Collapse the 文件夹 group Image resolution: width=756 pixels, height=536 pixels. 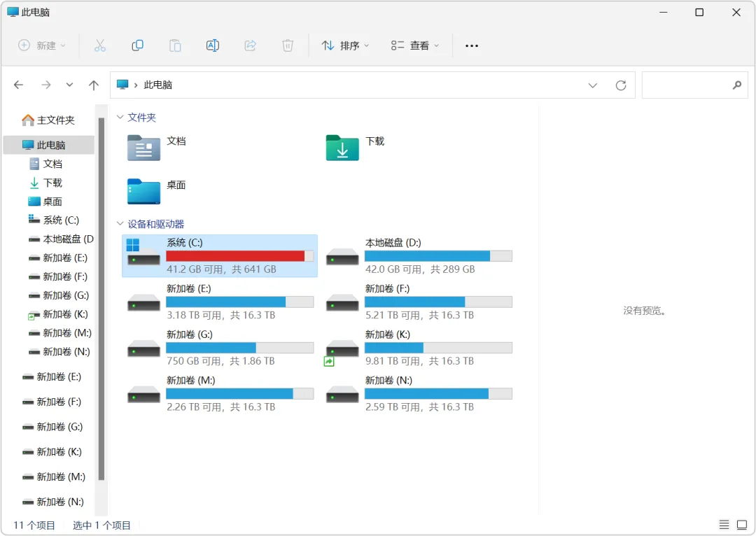coord(120,117)
